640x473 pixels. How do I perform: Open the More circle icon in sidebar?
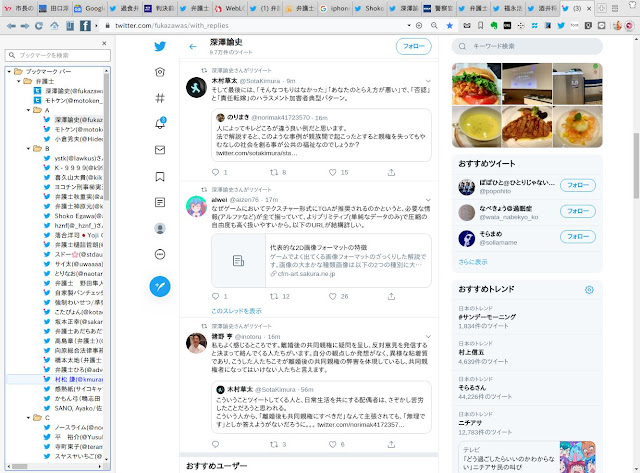tap(160, 254)
